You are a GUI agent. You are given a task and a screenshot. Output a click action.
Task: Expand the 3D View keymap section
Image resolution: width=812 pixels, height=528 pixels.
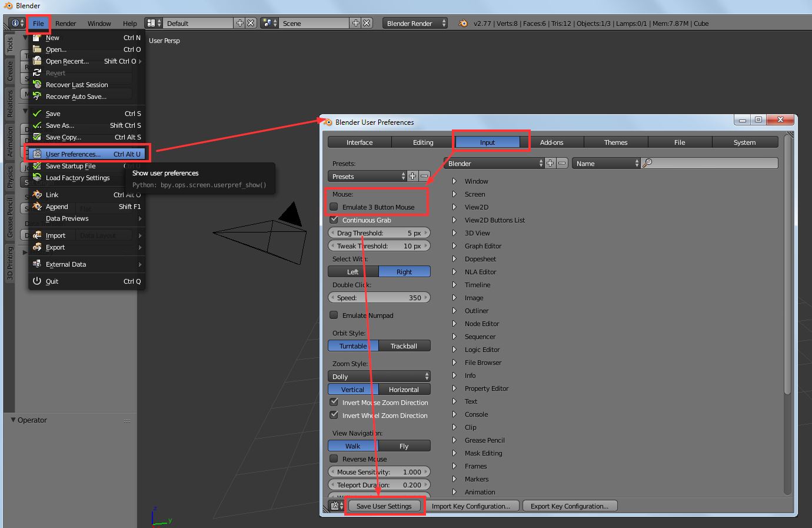(x=454, y=233)
